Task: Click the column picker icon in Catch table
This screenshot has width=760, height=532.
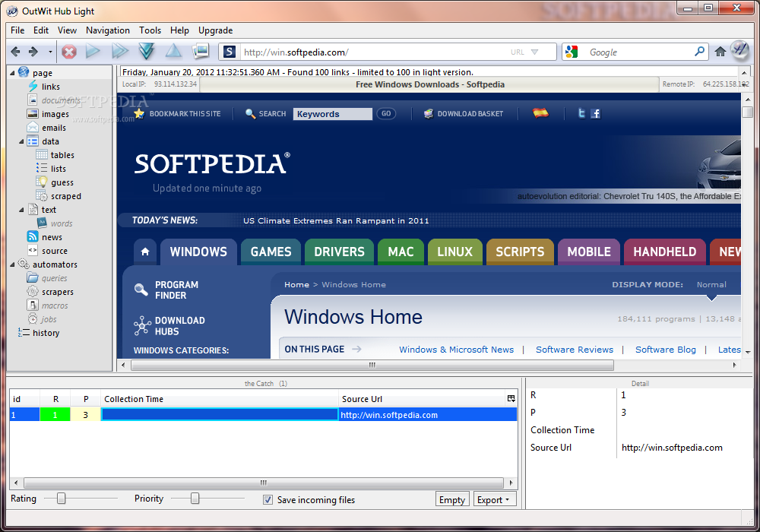Action: pos(511,399)
